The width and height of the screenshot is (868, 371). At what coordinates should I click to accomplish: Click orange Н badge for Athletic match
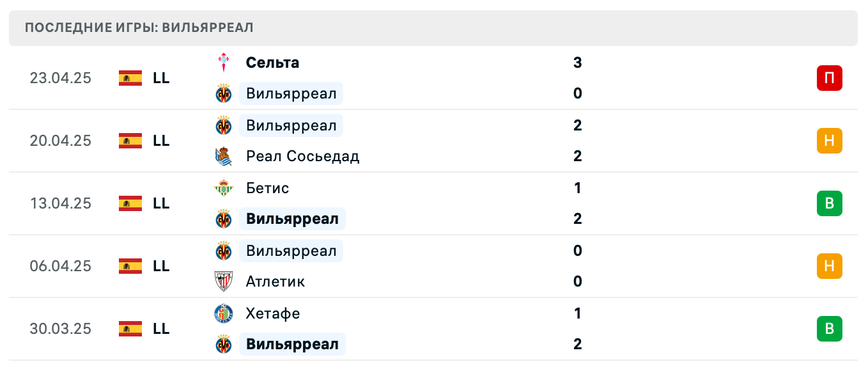point(829,266)
